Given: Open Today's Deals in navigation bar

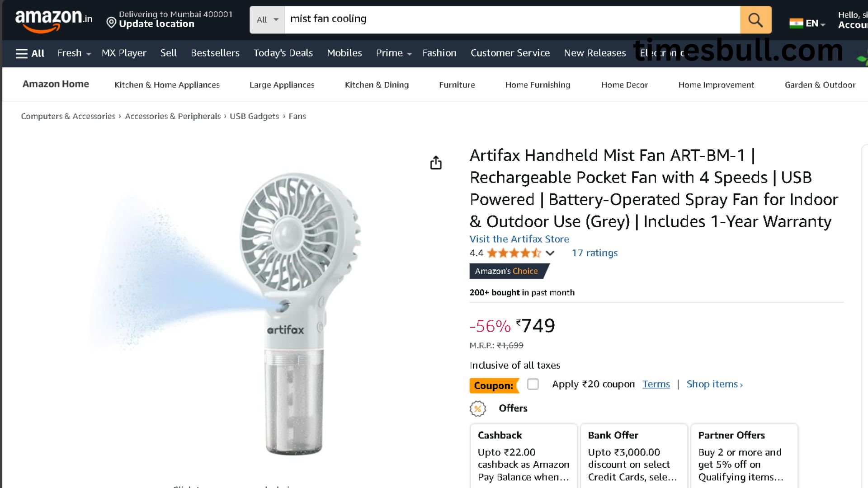Looking at the screenshot, I should tap(283, 53).
